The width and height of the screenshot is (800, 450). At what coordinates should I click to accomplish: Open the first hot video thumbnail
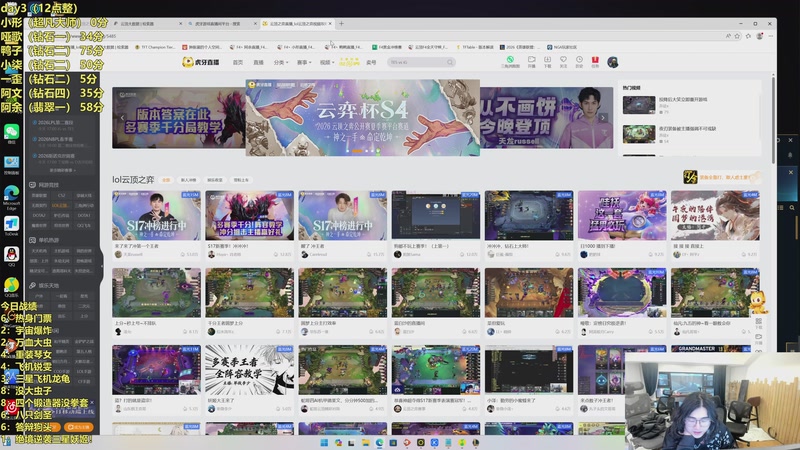click(639, 105)
